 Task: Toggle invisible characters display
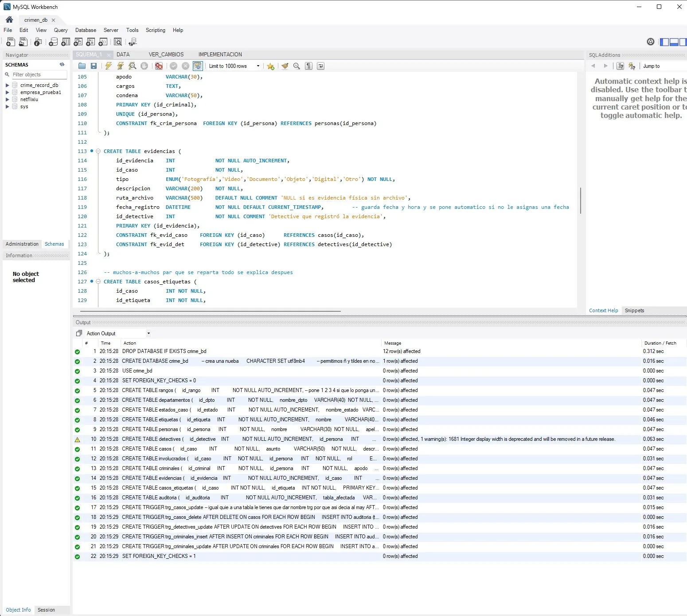tap(309, 66)
